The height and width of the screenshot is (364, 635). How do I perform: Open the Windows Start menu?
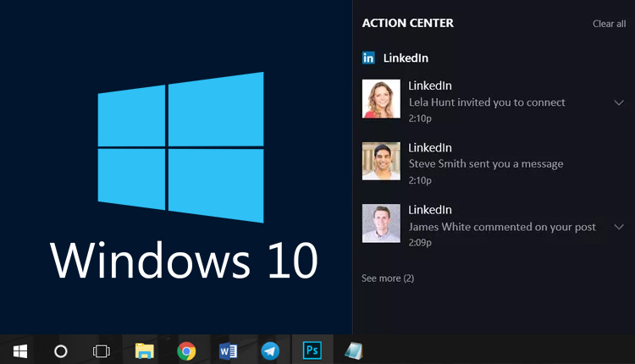click(20, 351)
